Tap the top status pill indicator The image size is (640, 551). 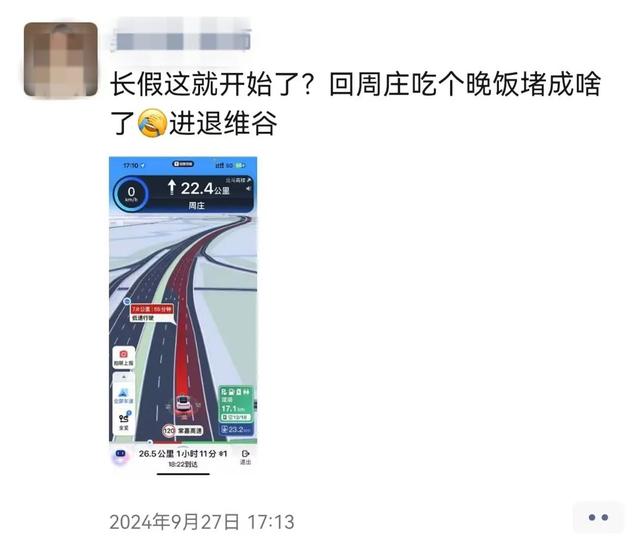(x=183, y=164)
